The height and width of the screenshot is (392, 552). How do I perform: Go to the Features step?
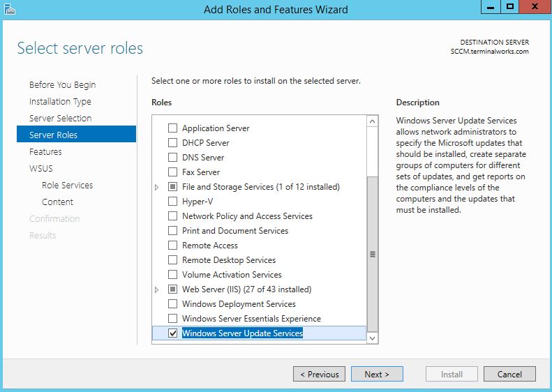45,151
